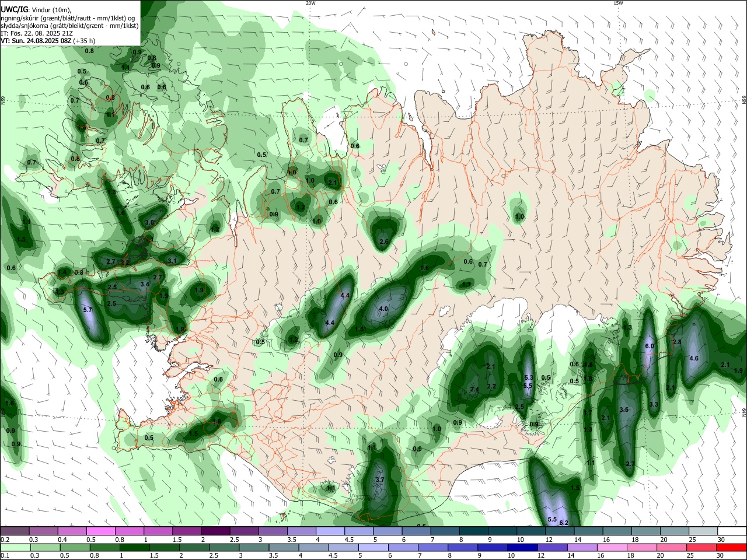
Task: Click the 3.7 precipitation value
Action: [x=380, y=480]
